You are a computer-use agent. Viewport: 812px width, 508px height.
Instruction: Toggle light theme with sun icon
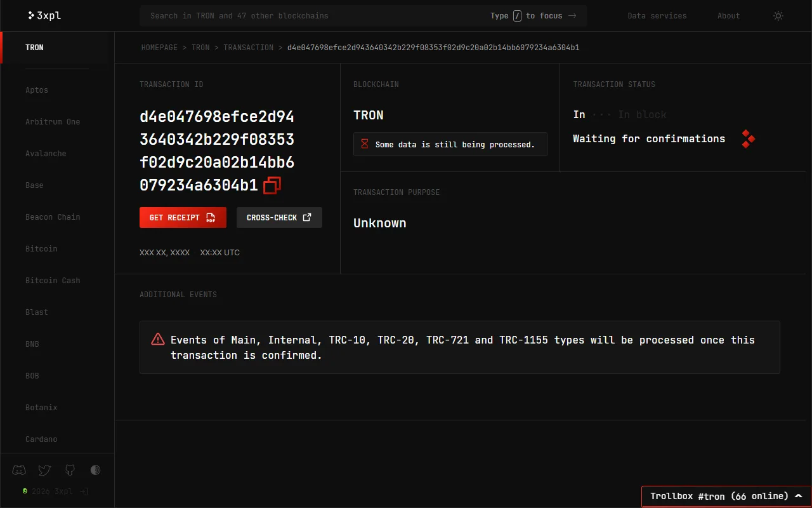[778, 16]
